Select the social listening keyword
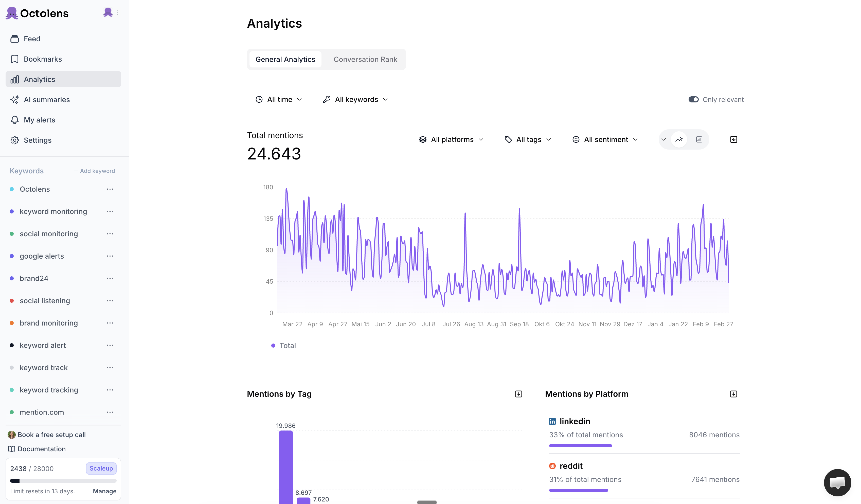Viewport: 861px width, 504px height. tap(45, 301)
